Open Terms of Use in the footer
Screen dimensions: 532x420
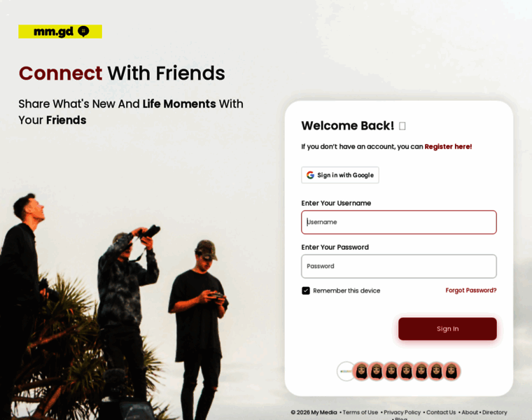pyautogui.click(x=360, y=412)
